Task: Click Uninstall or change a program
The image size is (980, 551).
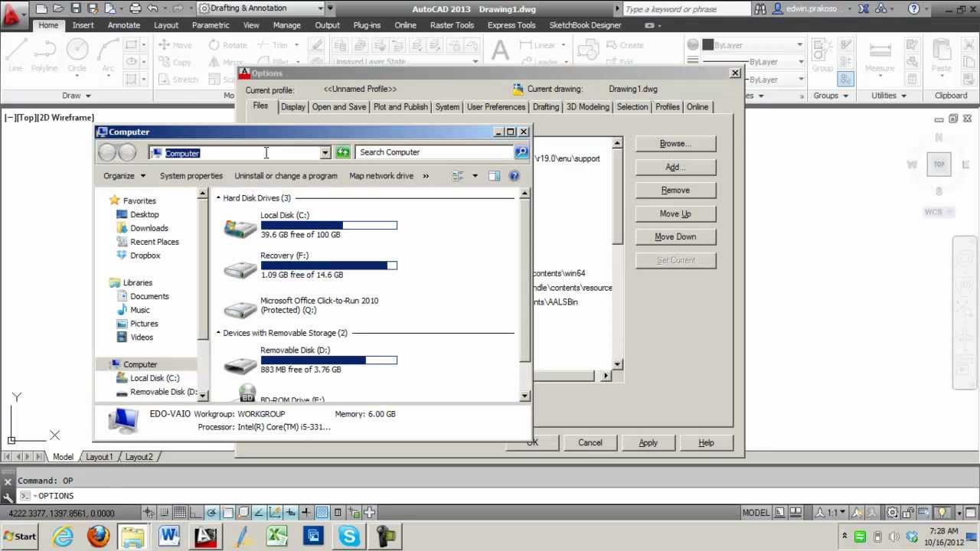Action: [x=286, y=176]
